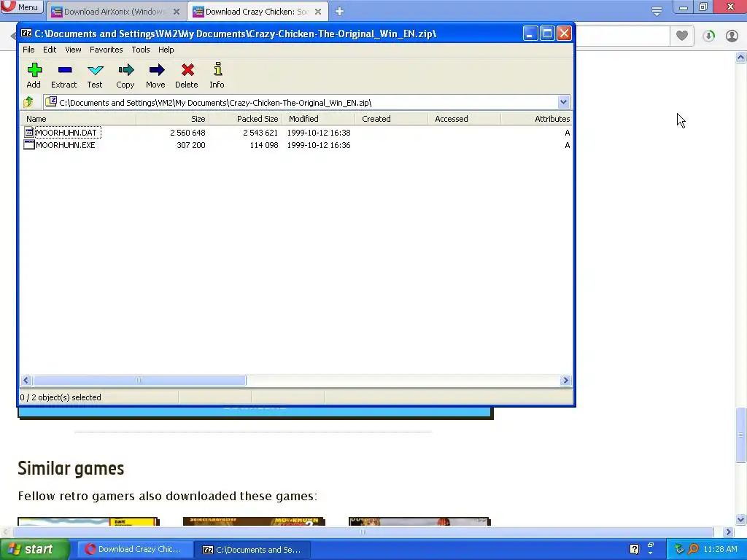Screen dimensions: 747x560
Task: Click the 2 560 648 size value
Action: 187,133
